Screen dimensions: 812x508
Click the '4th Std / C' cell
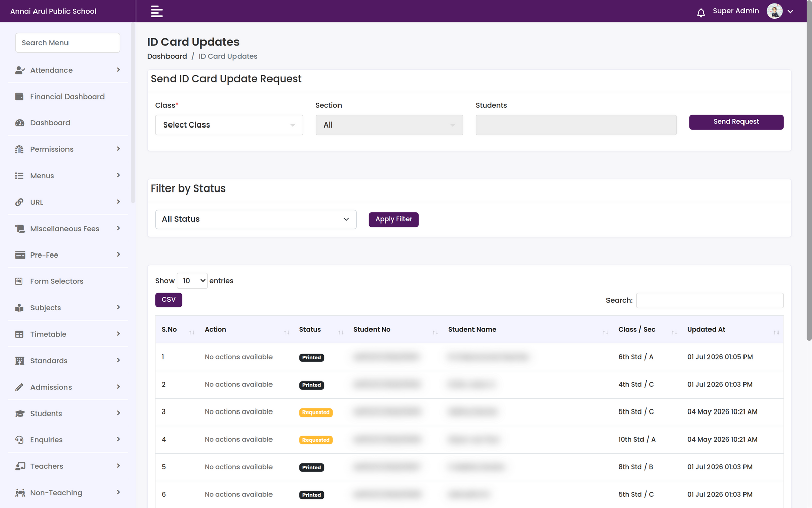coord(636,384)
